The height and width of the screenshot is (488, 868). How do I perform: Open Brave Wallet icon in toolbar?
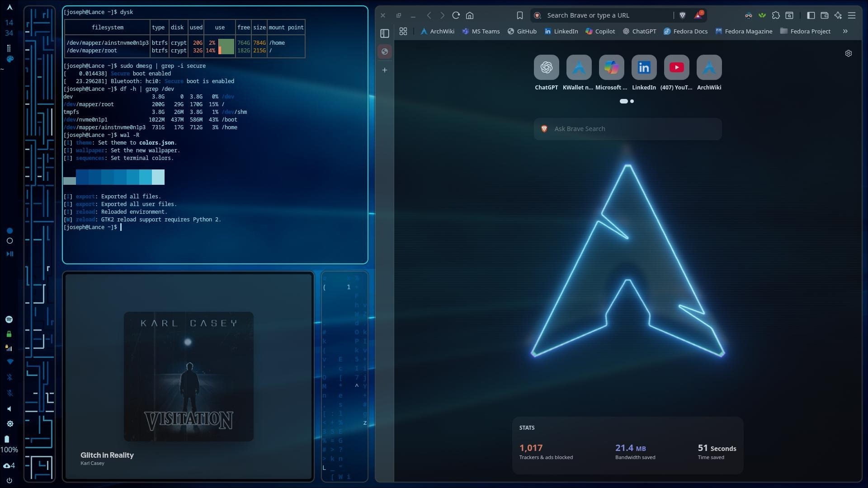825,15
